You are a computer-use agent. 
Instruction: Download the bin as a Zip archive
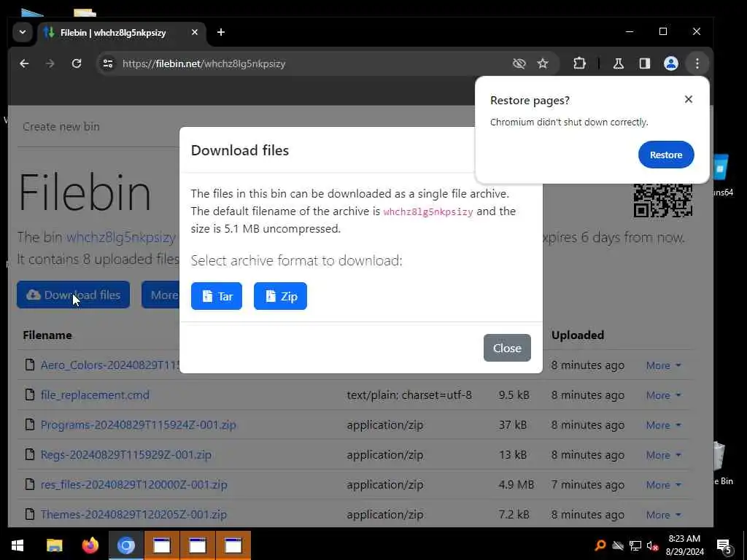280,296
